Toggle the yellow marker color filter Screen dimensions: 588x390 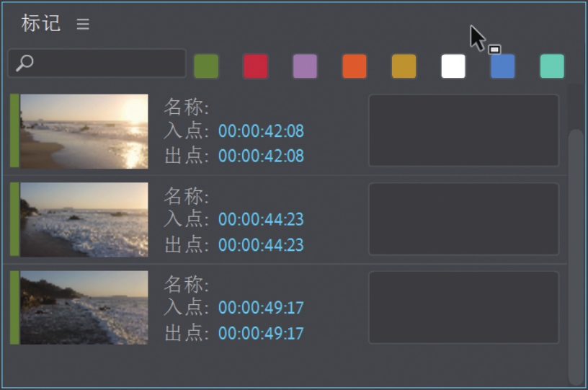[x=404, y=66]
